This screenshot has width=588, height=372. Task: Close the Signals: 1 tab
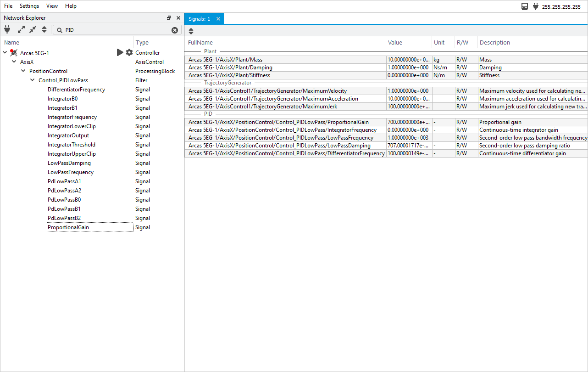point(218,19)
